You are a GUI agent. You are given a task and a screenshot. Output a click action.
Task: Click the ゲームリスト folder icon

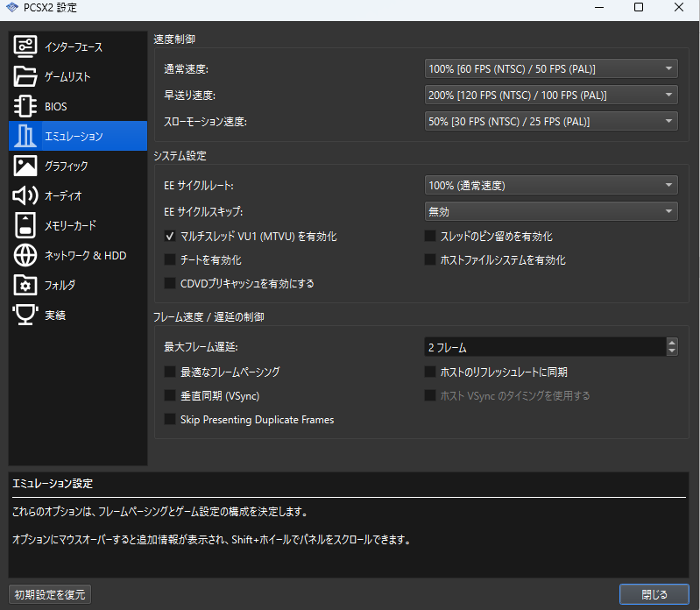(25, 76)
